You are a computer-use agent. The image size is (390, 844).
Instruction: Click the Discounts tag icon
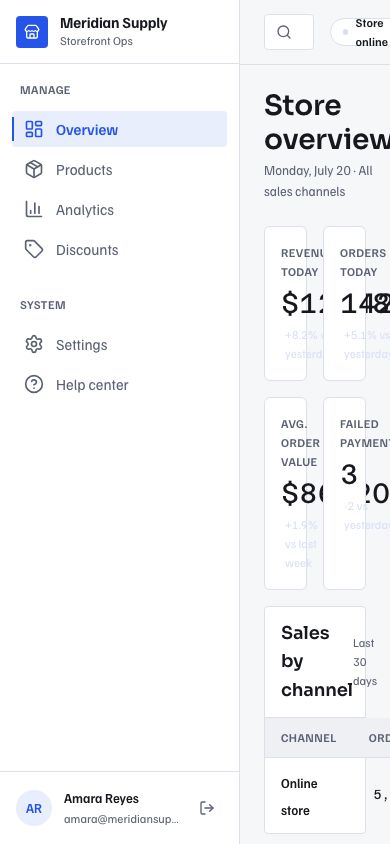[34, 249]
